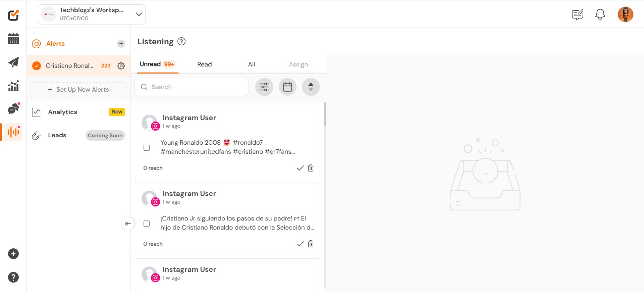This screenshot has height=292, width=644.
Task: Open the paper plane publisher icon
Action: (x=13, y=62)
